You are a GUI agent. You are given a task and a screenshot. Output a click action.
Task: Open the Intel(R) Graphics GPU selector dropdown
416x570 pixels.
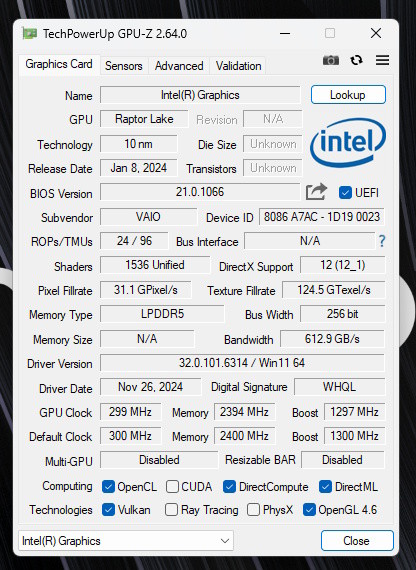pyautogui.click(x=126, y=541)
